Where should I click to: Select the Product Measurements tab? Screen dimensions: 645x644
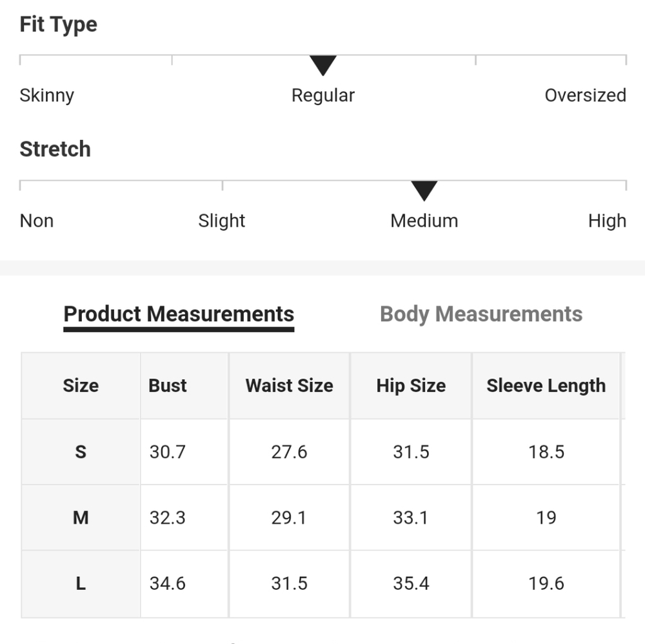179,314
